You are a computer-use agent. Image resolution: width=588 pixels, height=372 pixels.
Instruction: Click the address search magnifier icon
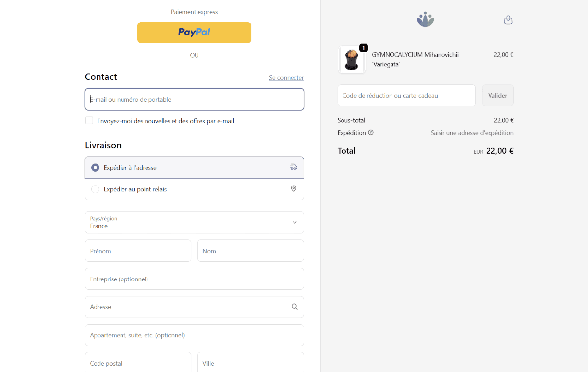(294, 306)
